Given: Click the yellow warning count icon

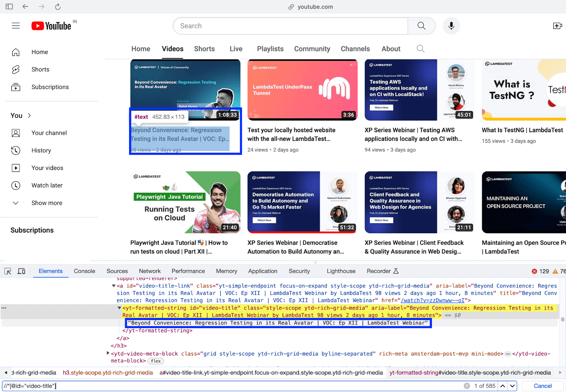Looking at the screenshot, I should 555,271.
